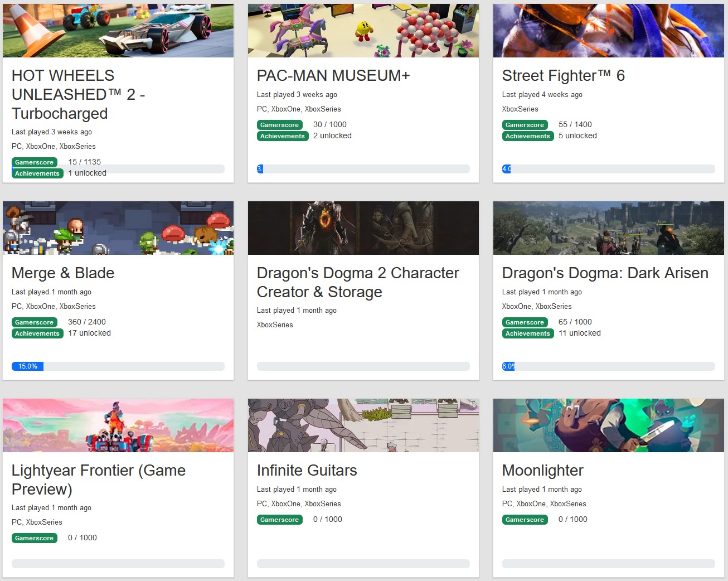Click "Last played 3 weeks ago" under PAC-MAN MUSEUM+

297,95
